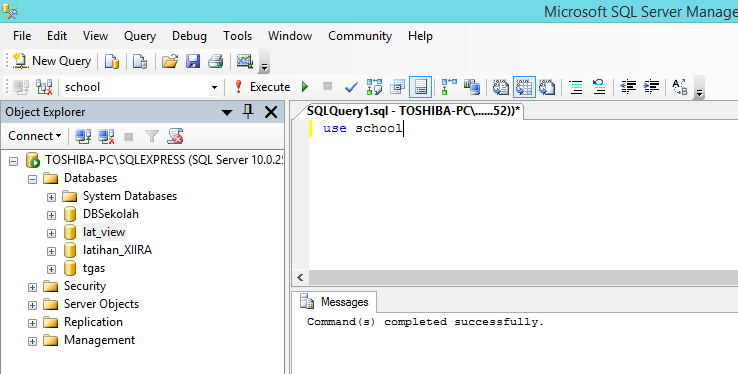Image resolution: width=738 pixels, height=374 pixels.
Task: Display Estimated Execution Plan icon
Action: click(375, 87)
